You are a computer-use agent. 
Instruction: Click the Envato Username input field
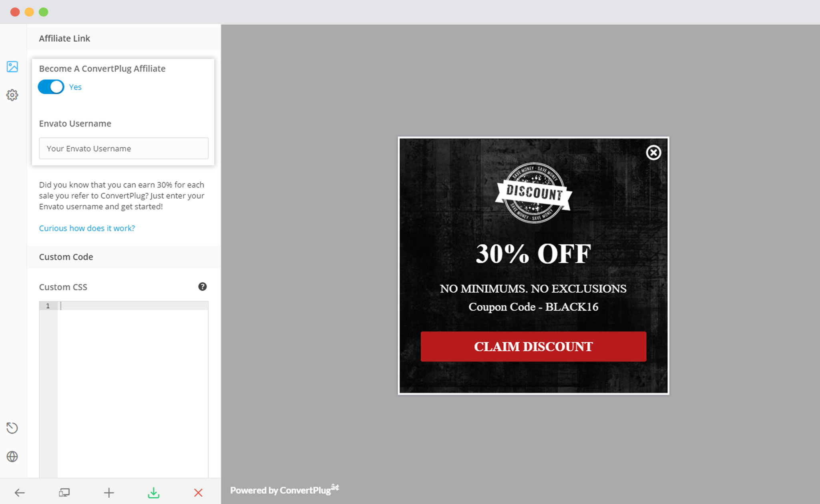tap(124, 148)
